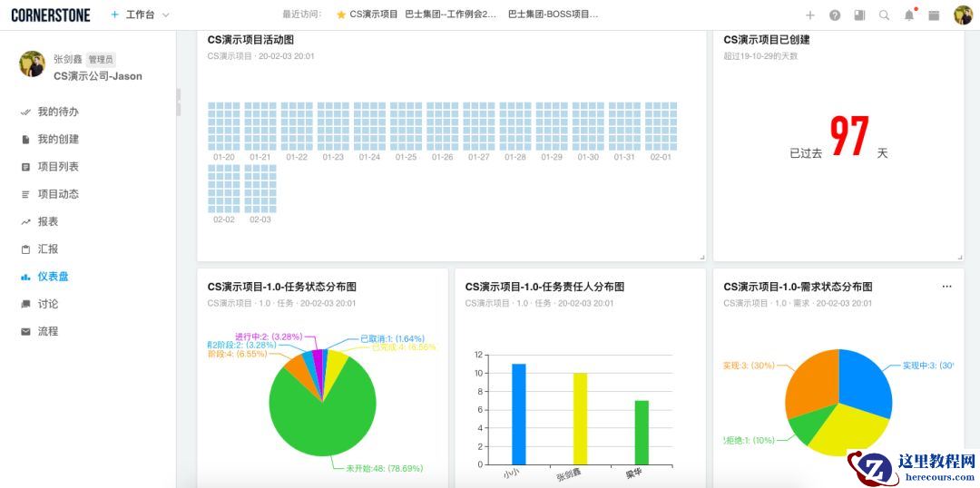Click the CORNERSTONE logo
This screenshot has width=980, height=488.
(51, 15)
